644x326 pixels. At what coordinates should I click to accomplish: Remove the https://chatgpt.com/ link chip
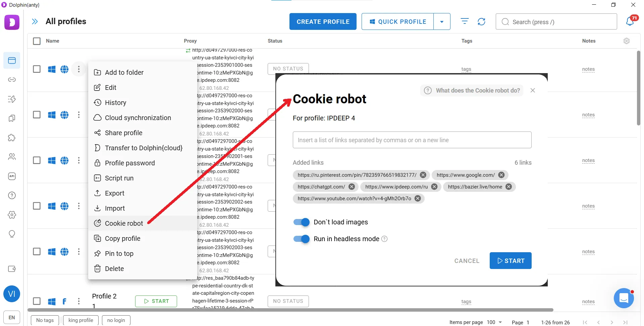pyautogui.click(x=352, y=187)
